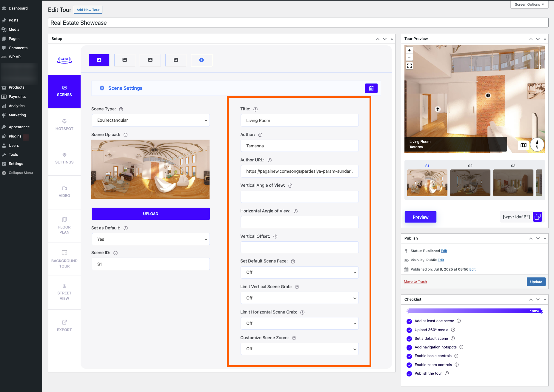This screenshot has height=392, width=554.
Task: Add a new scene with plus icon
Action: click(201, 60)
